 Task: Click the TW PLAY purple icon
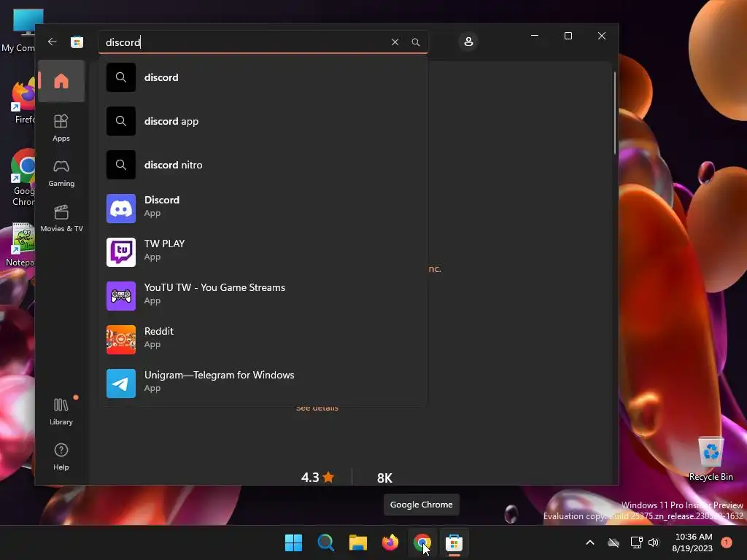(x=121, y=252)
